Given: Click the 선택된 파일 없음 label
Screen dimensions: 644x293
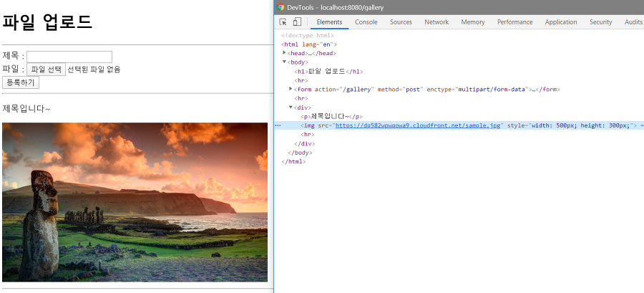Looking at the screenshot, I should point(94,69).
